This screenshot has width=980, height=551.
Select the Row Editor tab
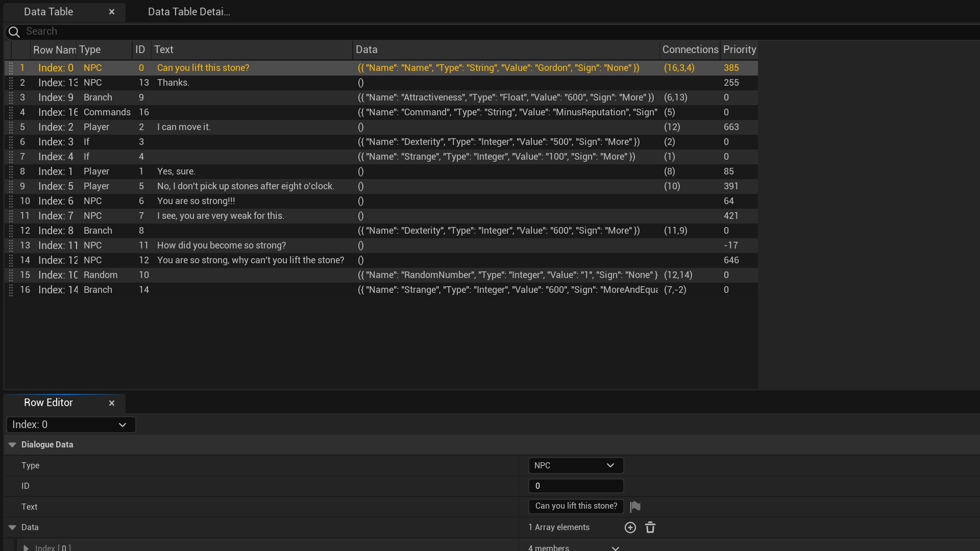click(48, 403)
